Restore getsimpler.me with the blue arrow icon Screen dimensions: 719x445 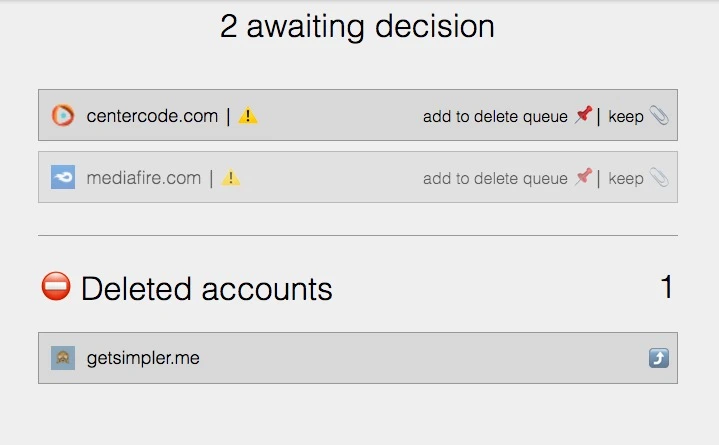(658, 357)
